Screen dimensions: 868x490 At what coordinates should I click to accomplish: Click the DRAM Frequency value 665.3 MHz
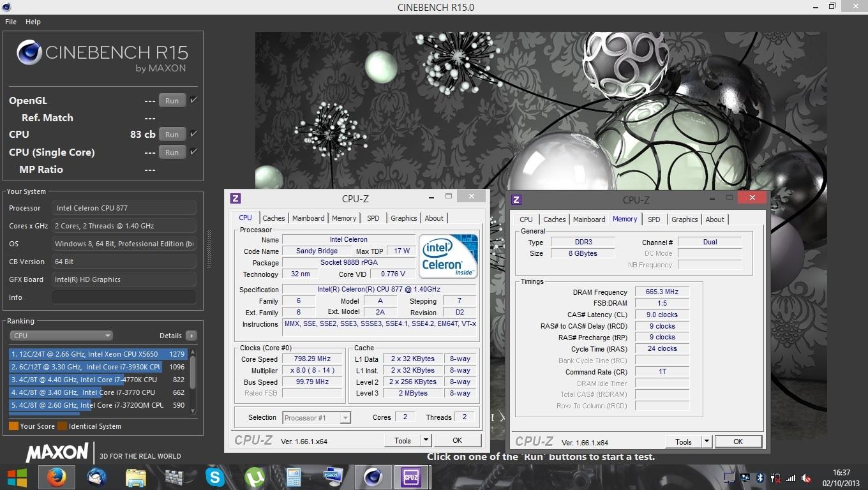point(661,292)
